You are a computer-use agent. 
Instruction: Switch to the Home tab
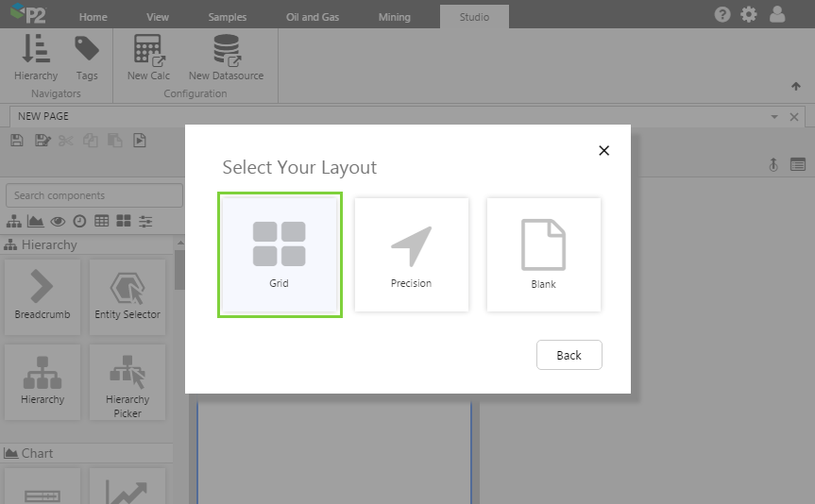click(93, 17)
